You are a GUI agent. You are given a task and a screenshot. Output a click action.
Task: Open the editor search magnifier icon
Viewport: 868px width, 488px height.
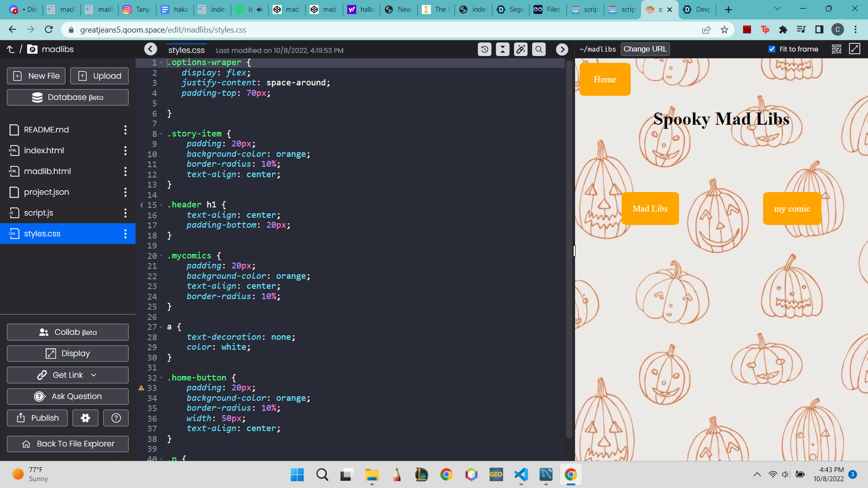click(x=539, y=49)
